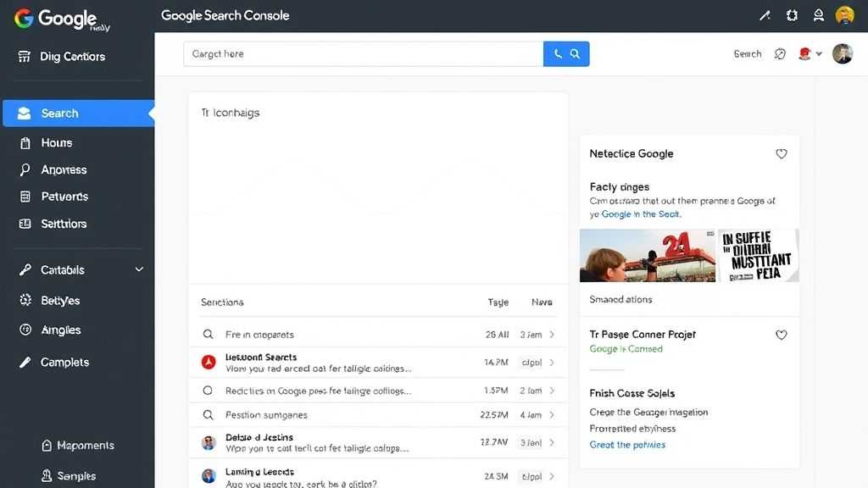Open the red notification dropdown arrow

(819, 53)
